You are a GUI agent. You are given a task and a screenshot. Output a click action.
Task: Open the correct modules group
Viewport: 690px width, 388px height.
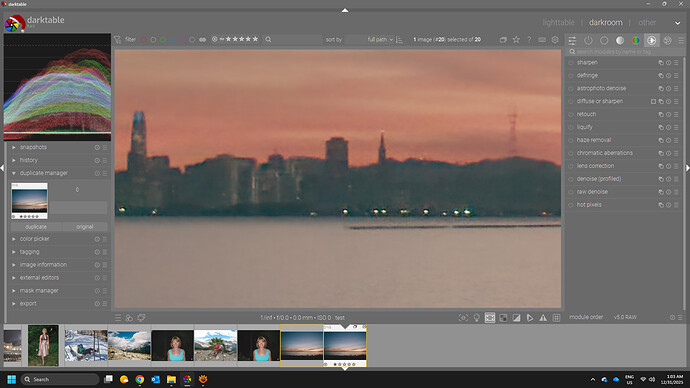point(652,40)
